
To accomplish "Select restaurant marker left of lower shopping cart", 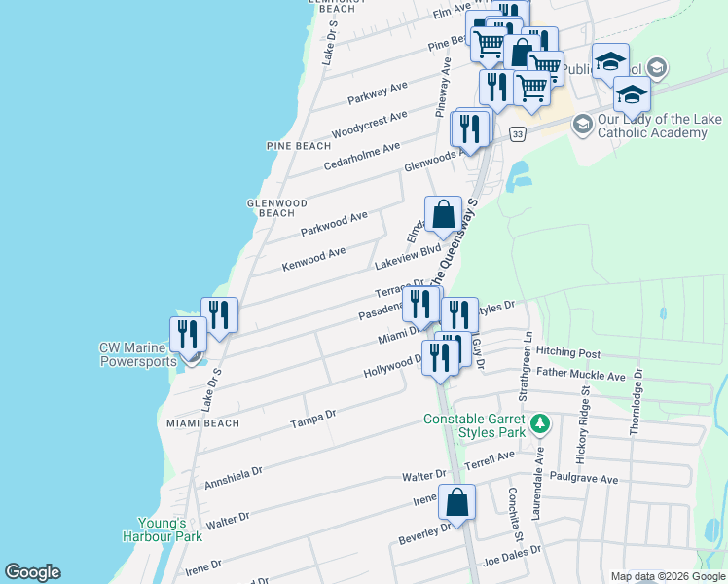I will 497,91.
